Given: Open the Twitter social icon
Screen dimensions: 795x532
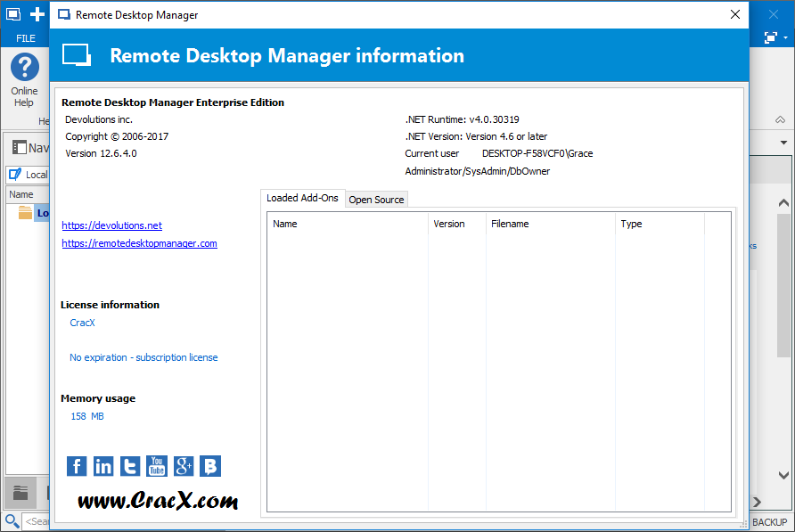Looking at the screenshot, I should [x=130, y=466].
